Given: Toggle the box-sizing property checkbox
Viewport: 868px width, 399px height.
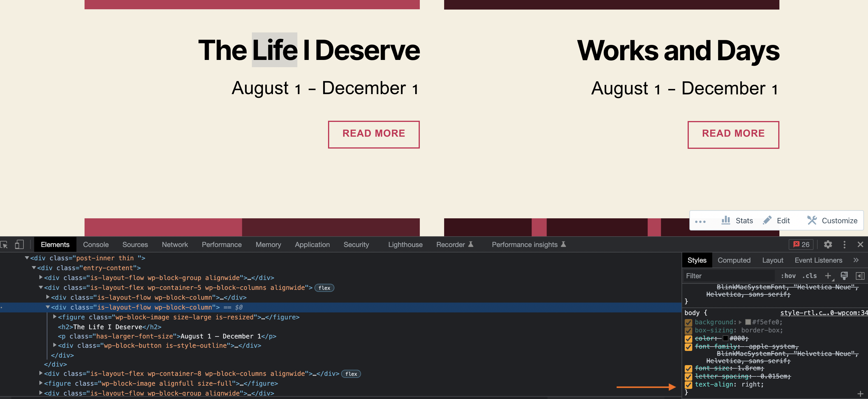Looking at the screenshot, I should pyautogui.click(x=688, y=331).
